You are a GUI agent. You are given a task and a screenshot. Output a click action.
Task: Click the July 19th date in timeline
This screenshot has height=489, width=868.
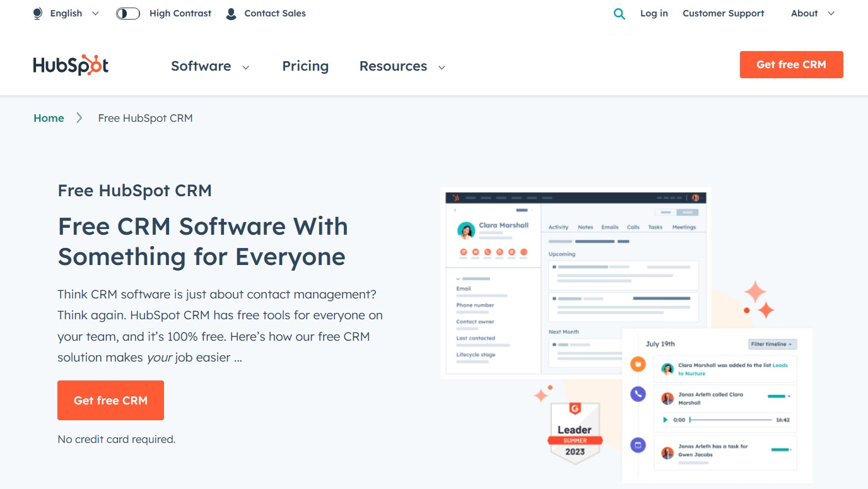660,344
